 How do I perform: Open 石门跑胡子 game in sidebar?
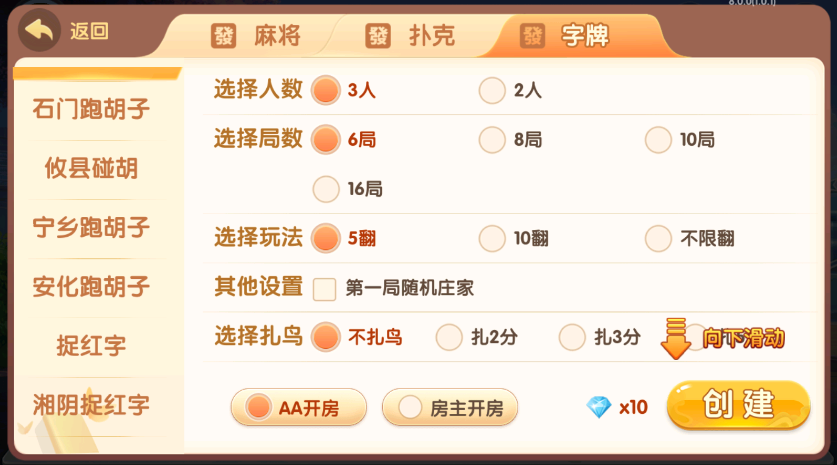pos(91,109)
